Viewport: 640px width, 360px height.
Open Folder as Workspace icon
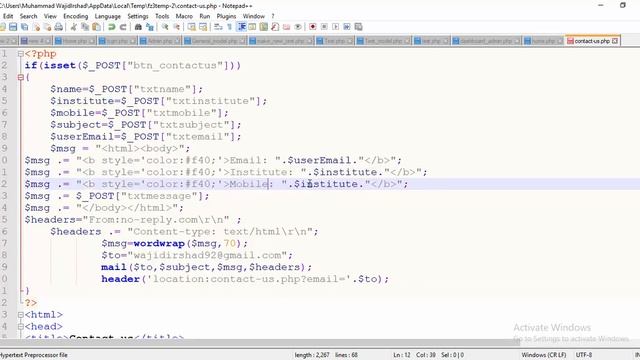(287, 27)
